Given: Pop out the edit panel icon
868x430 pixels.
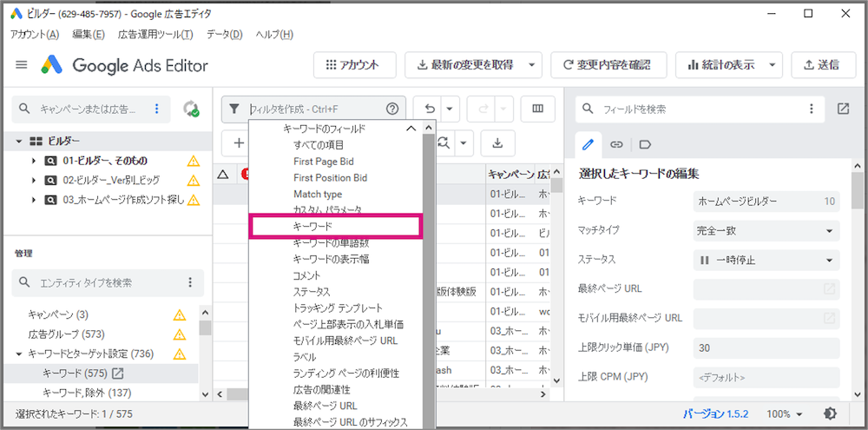Looking at the screenshot, I should tap(843, 109).
